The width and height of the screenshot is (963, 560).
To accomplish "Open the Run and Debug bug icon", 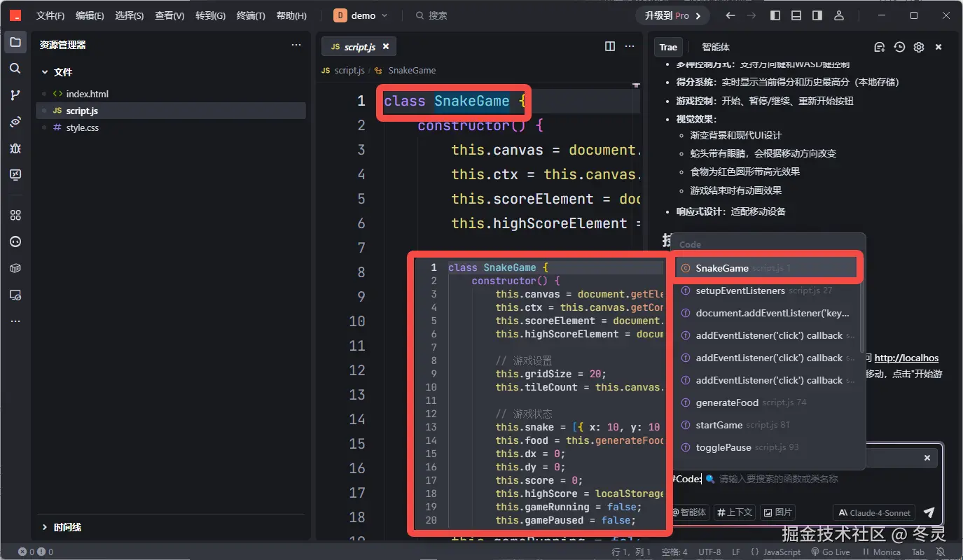I will (15, 148).
